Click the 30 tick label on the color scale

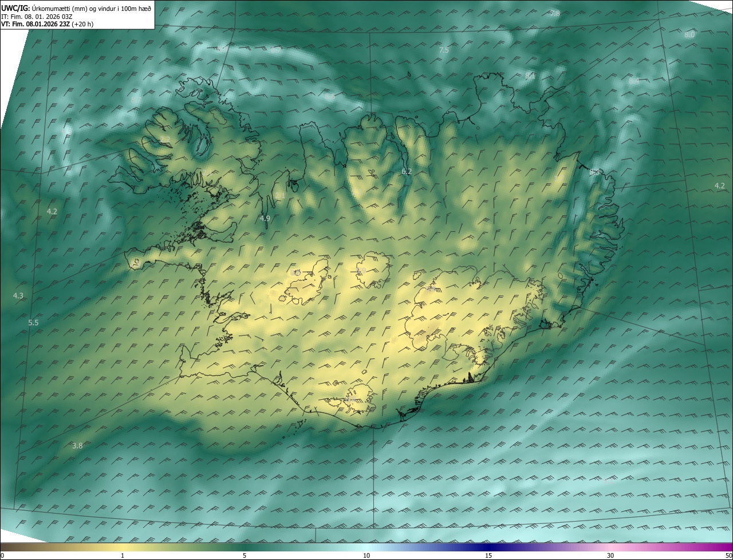(x=610, y=555)
